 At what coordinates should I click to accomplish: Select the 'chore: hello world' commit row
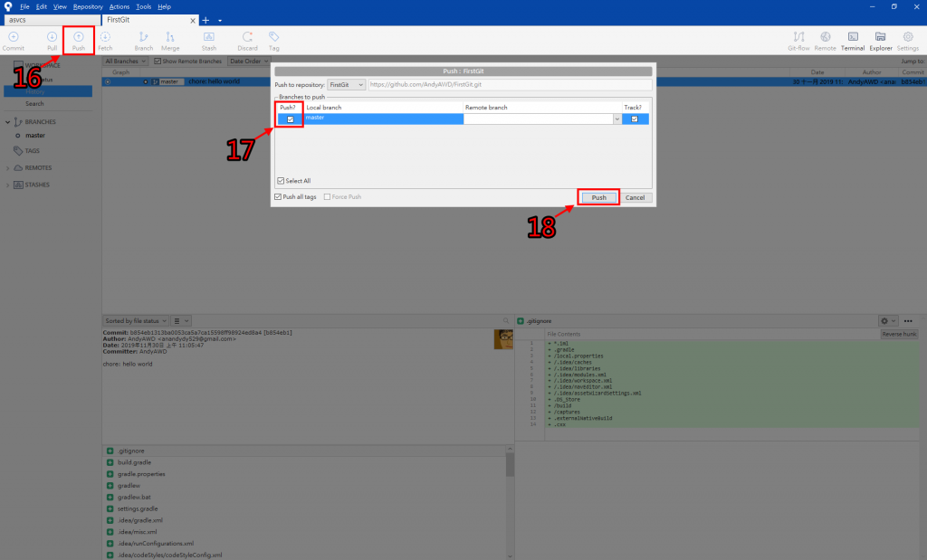(514, 81)
